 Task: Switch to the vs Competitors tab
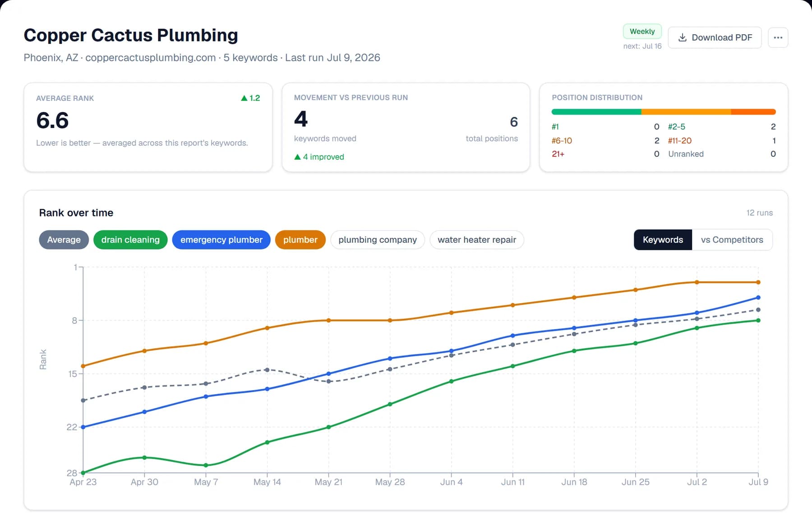coord(732,240)
